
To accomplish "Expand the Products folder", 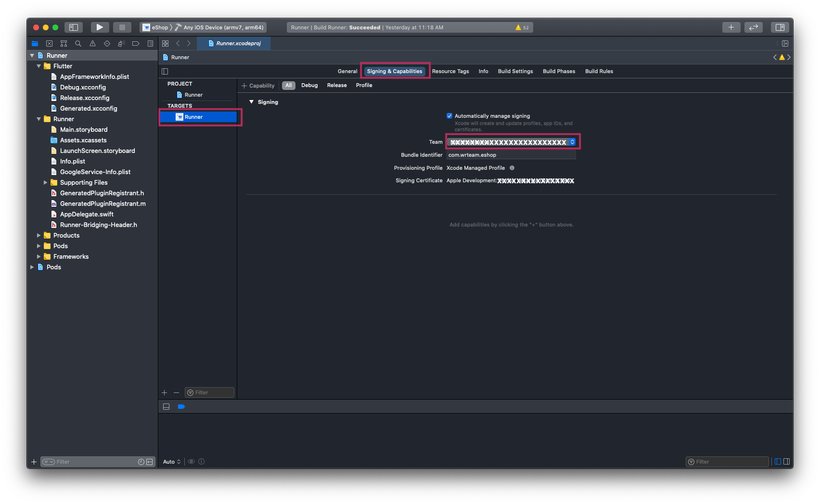I will pyautogui.click(x=39, y=235).
